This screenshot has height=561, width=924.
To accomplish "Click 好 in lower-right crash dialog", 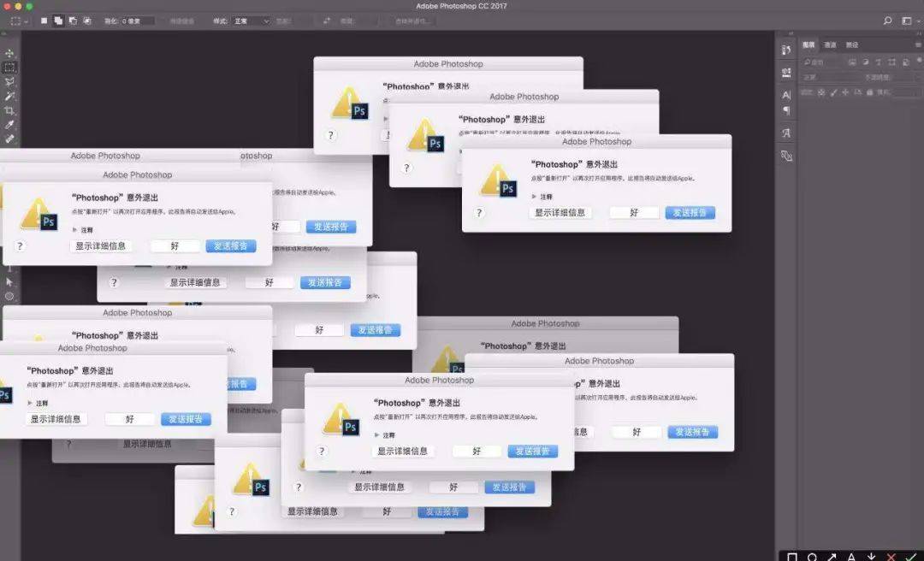I will coord(637,432).
